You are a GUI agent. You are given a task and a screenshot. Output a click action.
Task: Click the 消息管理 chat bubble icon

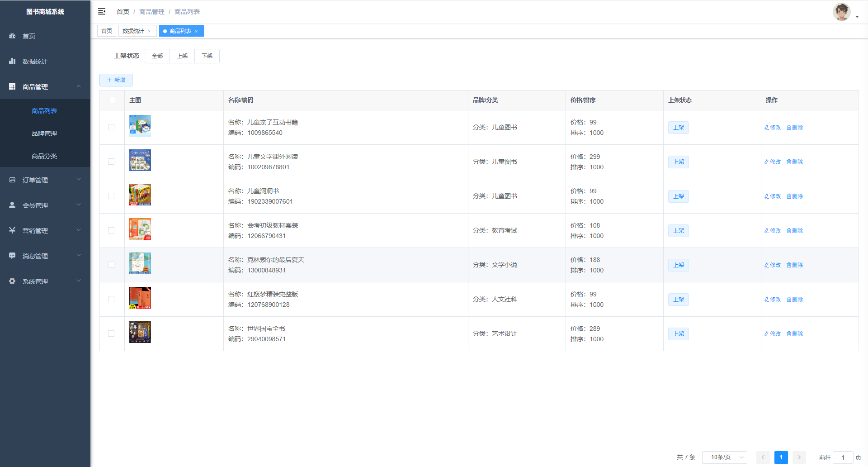12,256
